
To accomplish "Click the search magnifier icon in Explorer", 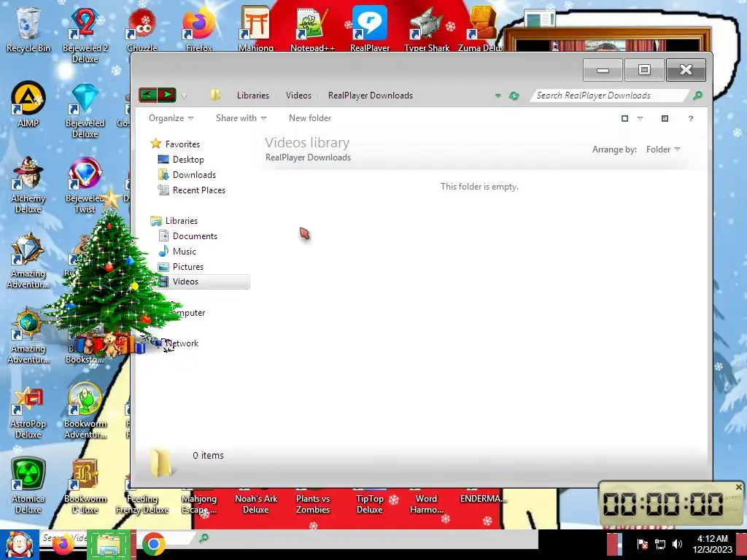I will [697, 96].
